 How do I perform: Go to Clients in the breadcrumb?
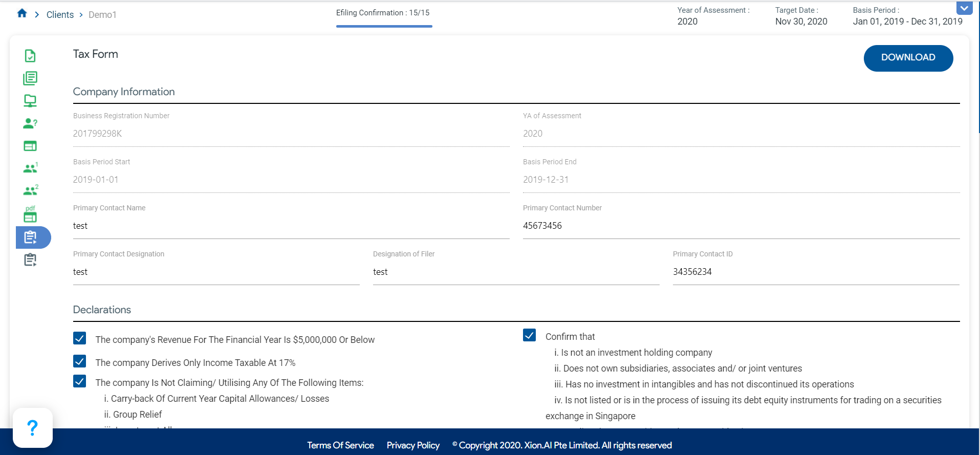[60, 15]
